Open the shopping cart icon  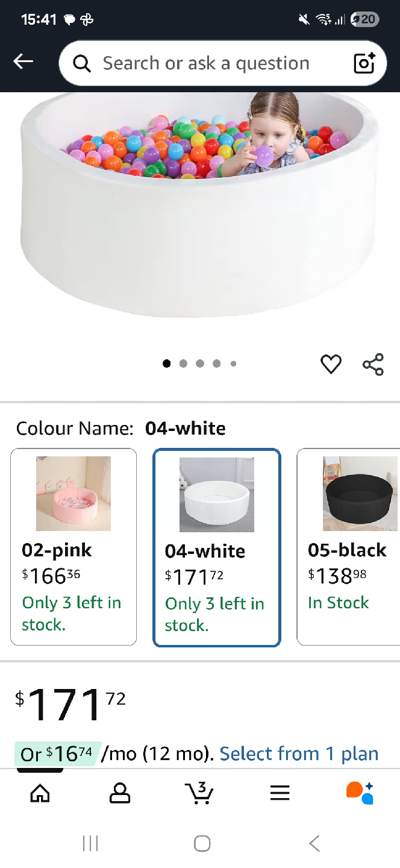[x=199, y=793]
